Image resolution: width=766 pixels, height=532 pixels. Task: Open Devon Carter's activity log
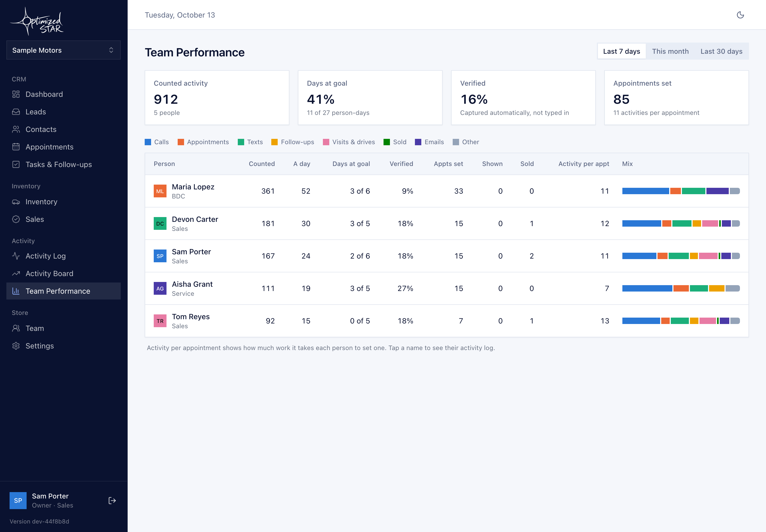(x=195, y=219)
